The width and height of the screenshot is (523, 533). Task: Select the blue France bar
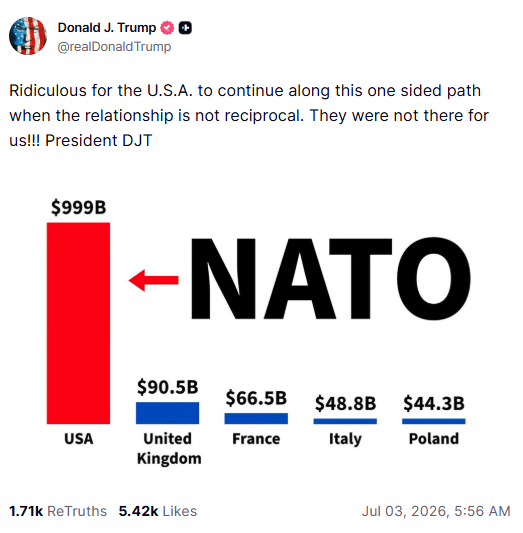(x=256, y=418)
